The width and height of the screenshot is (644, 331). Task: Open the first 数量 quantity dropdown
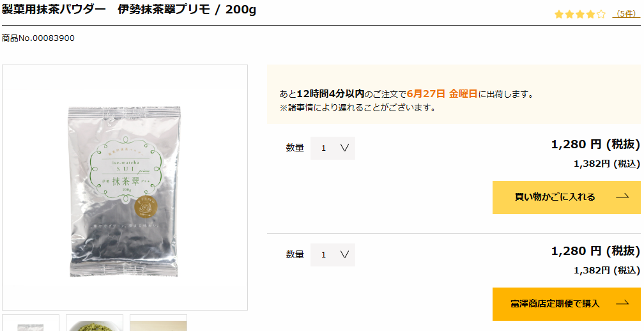333,148
